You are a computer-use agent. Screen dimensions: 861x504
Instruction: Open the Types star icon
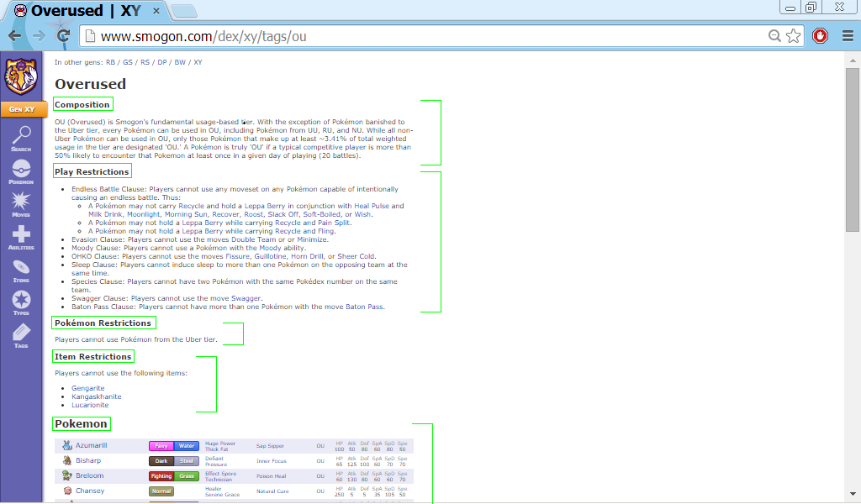tap(21, 303)
